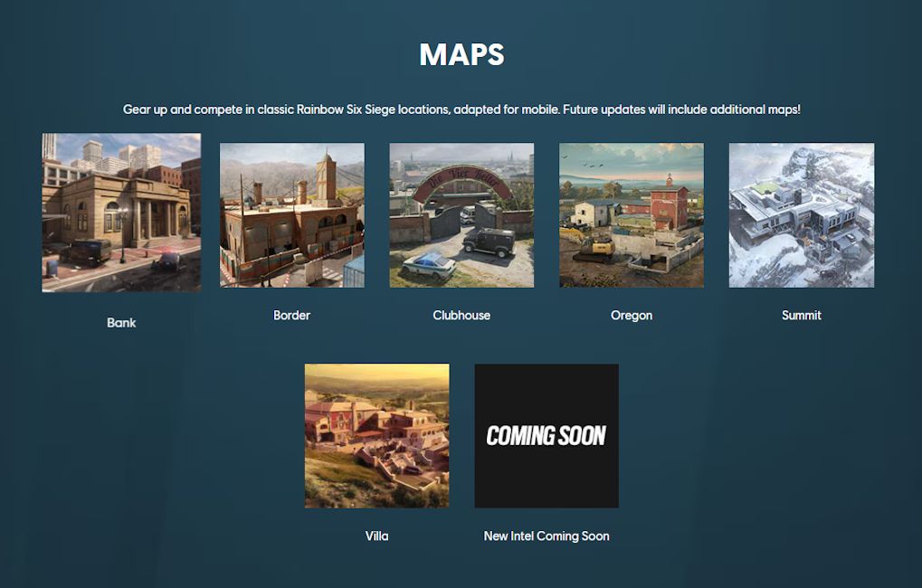Screen dimensions: 922x588
Task: Open the Bank map thumbnail
Action: (120, 212)
